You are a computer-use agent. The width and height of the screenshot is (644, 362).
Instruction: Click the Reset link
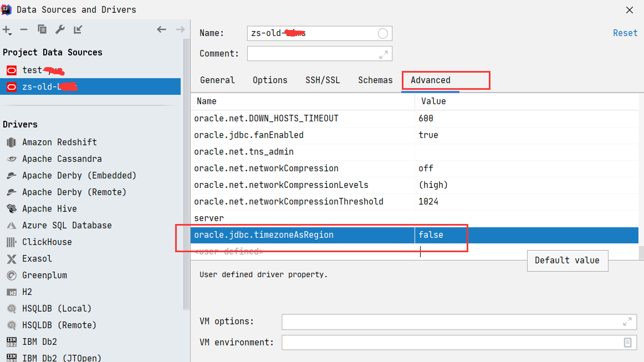625,33
